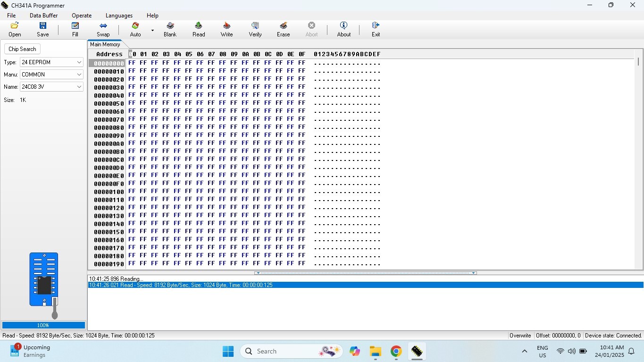644x362 pixels.
Task: Click the taskbar Search box
Action: (291, 351)
